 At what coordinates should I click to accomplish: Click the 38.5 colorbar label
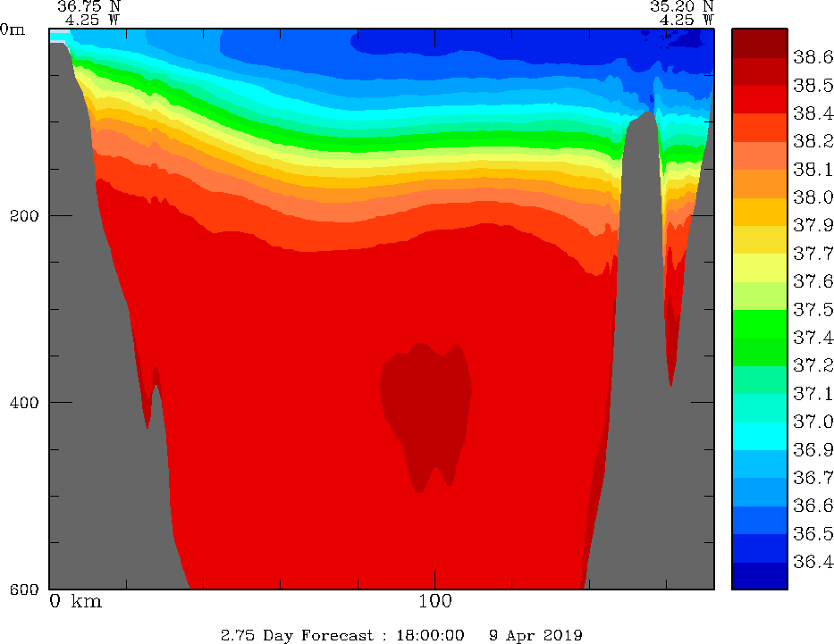coord(813,86)
